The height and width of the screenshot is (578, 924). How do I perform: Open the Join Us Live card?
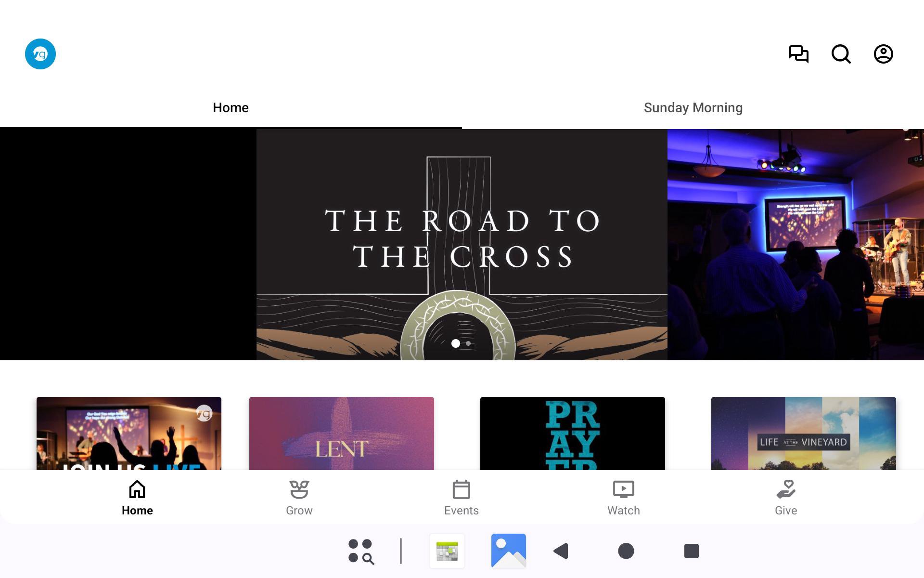click(x=128, y=433)
